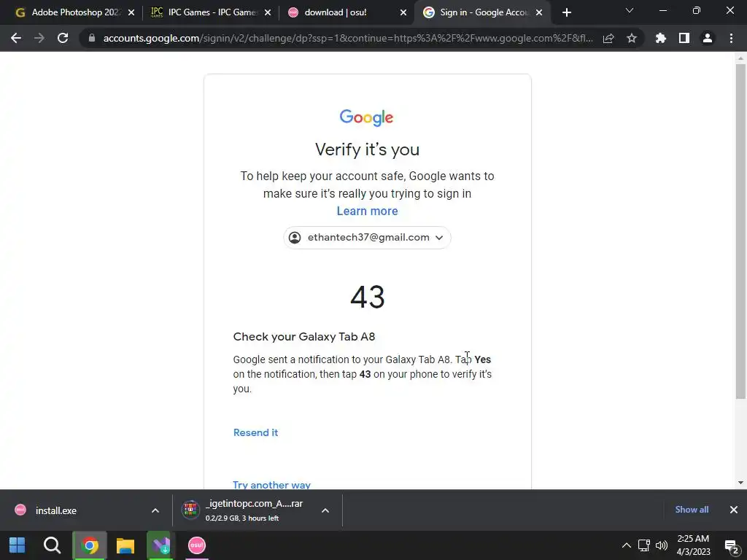Click Try another way link
Image resolution: width=747 pixels, height=560 pixels.
[271, 484]
